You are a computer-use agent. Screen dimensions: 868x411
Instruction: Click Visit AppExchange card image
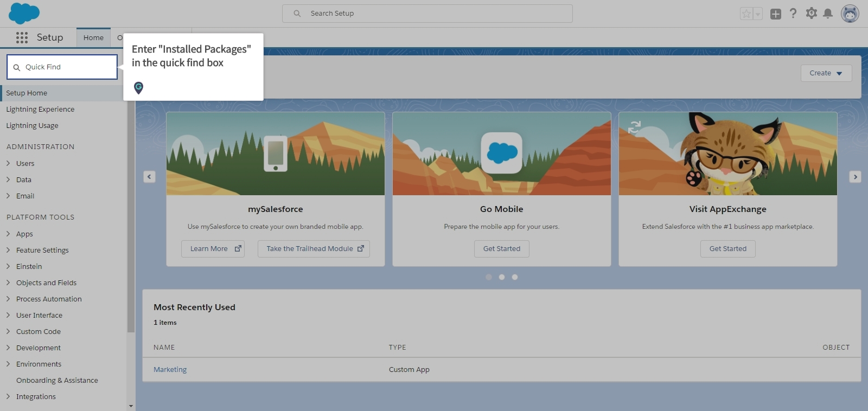[x=728, y=153]
